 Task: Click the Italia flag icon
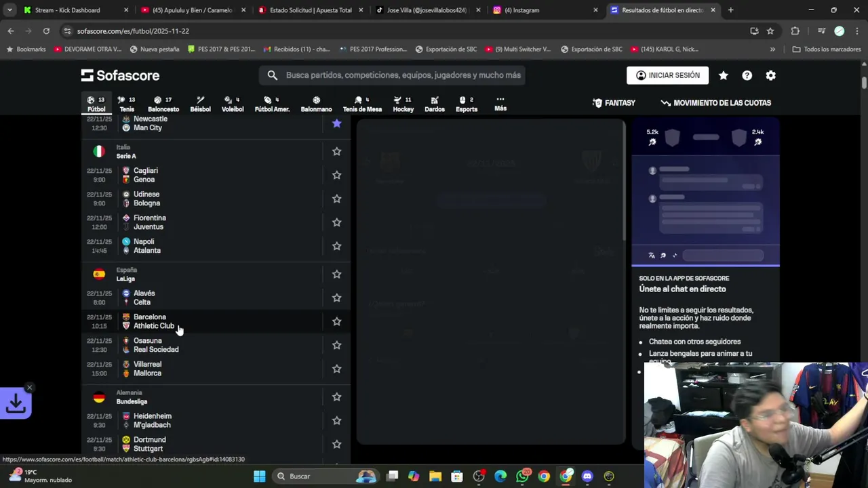[99, 151]
